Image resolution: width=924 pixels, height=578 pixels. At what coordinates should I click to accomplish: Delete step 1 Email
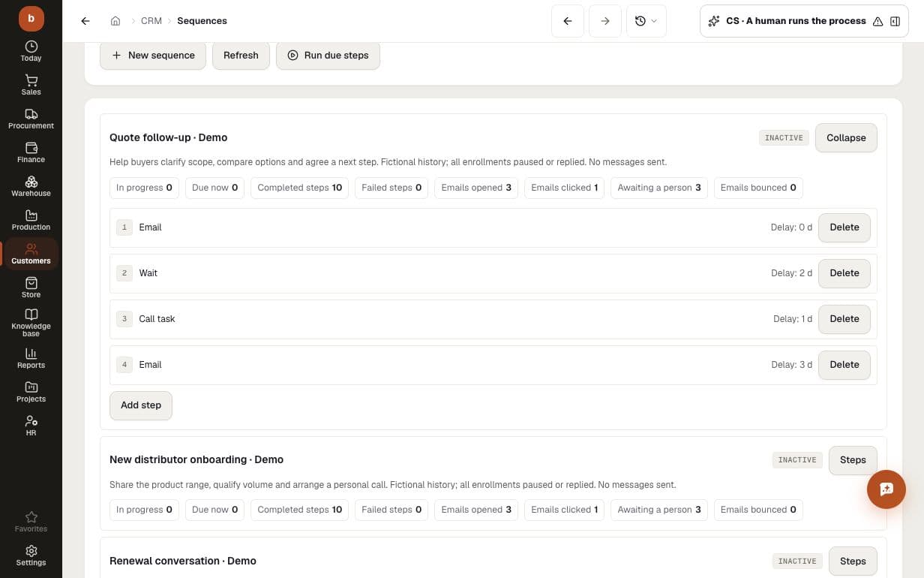point(844,227)
